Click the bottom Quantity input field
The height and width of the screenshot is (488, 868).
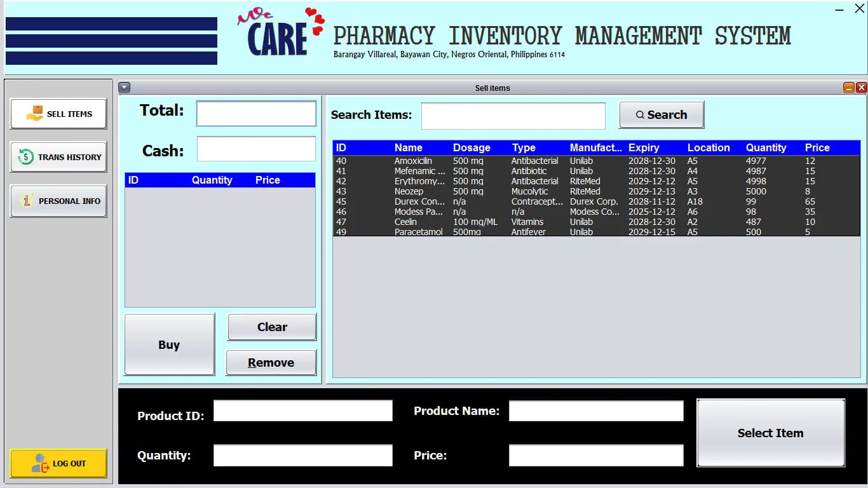click(x=303, y=456)
